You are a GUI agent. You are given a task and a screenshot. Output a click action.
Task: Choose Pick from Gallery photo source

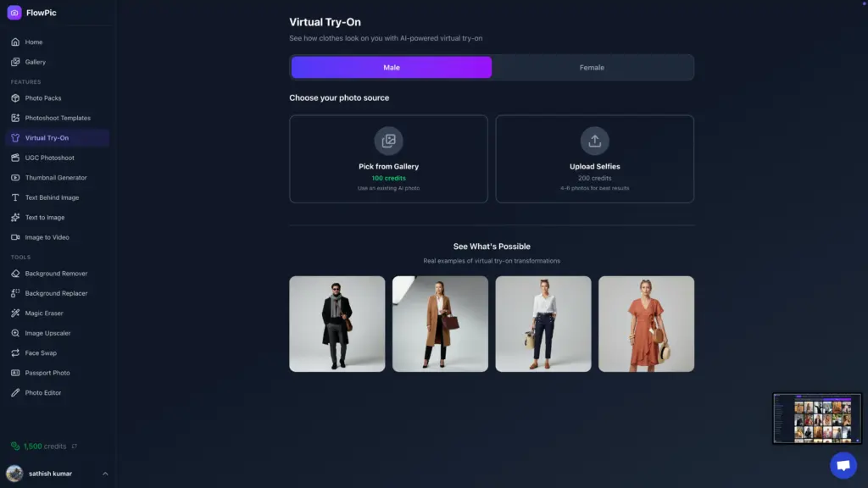click(388, 158)
